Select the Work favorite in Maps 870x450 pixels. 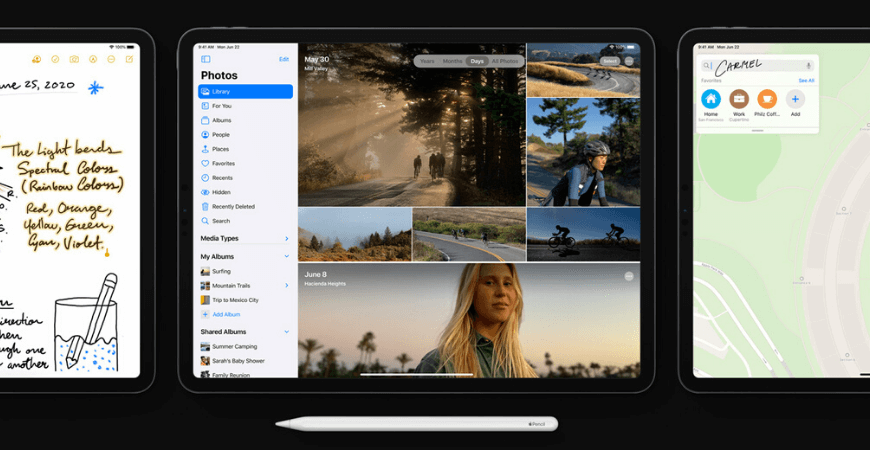pos(739,99)
